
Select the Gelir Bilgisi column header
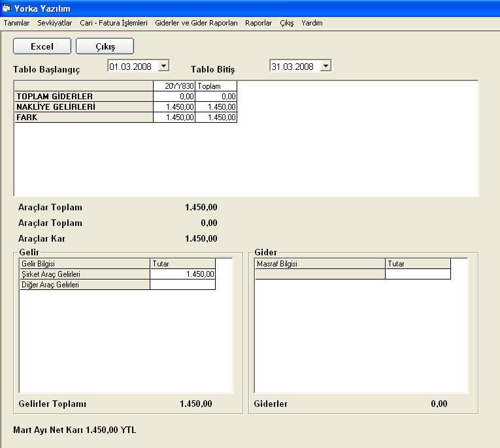pos(84,264)
